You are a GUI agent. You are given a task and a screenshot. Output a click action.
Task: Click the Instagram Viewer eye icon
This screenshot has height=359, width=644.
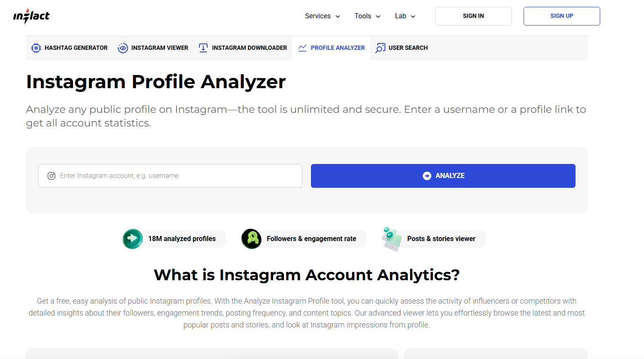(x=123, y=48)
